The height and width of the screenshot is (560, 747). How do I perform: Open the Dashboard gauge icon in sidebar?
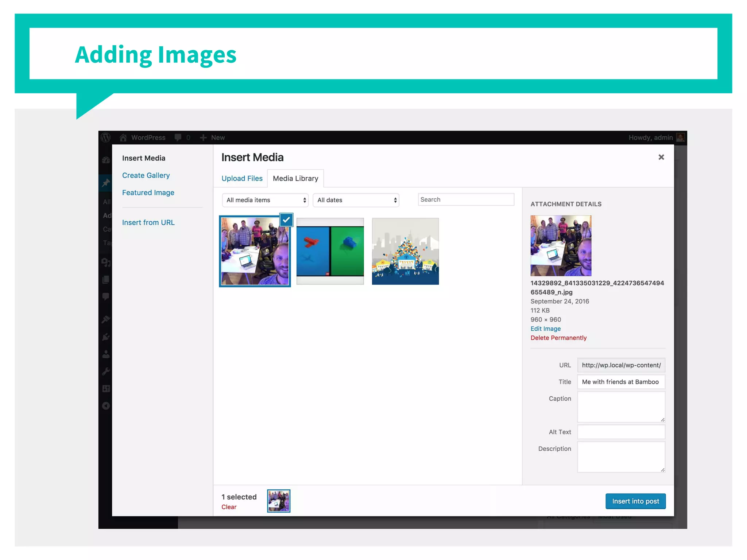point(106,160)
